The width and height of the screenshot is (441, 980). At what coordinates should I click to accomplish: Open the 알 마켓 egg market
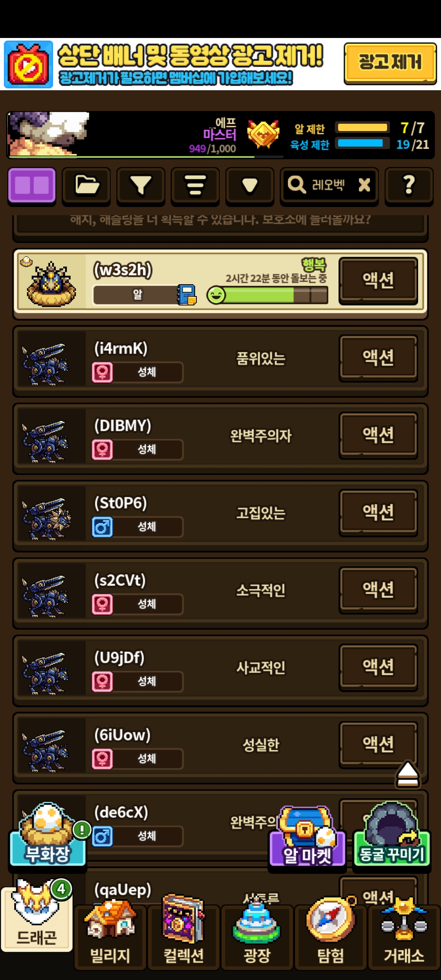tap(307, 836)
